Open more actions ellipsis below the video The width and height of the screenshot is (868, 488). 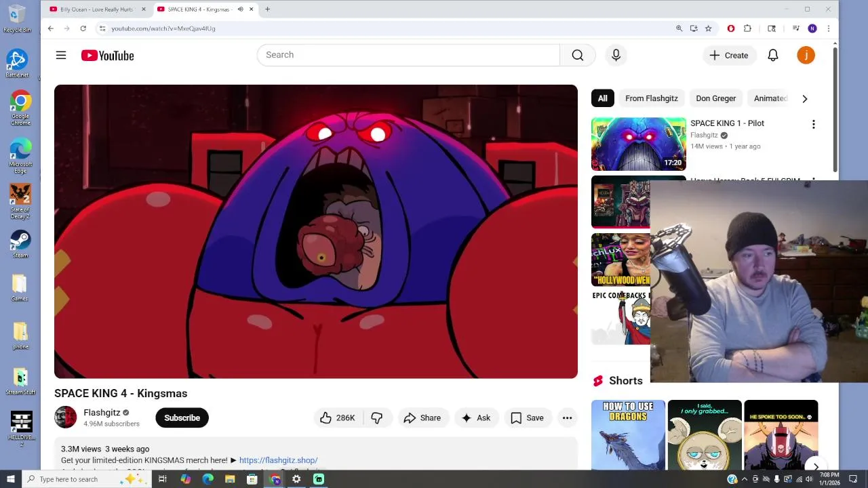pos(567,418)
